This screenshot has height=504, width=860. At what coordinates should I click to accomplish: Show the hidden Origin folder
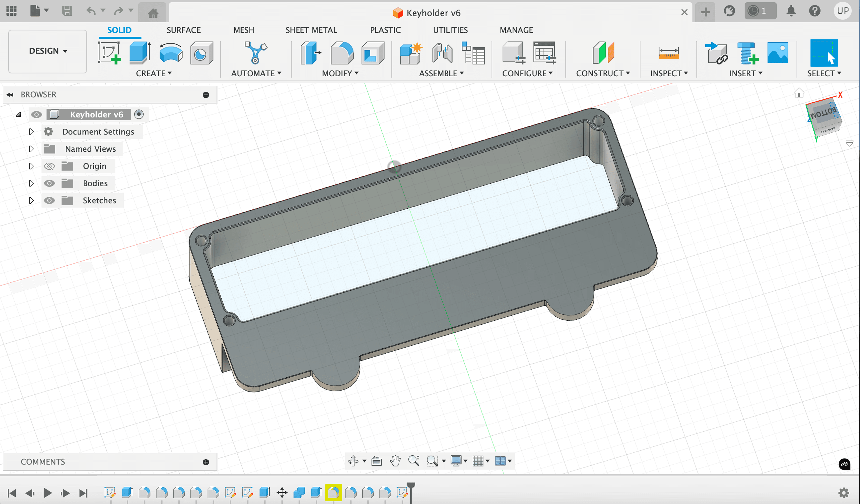pyautogui.click(x=50, y=166)
